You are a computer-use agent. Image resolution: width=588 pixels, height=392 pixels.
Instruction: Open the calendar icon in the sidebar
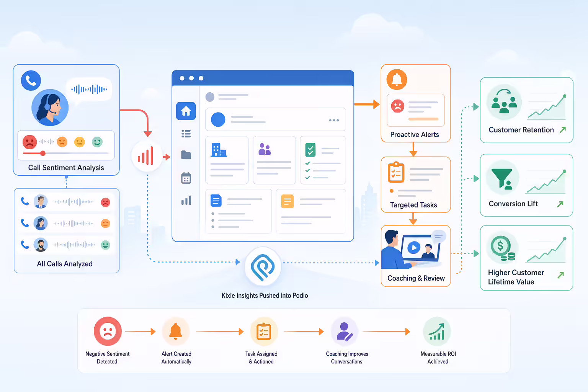(x=186, y=178)
